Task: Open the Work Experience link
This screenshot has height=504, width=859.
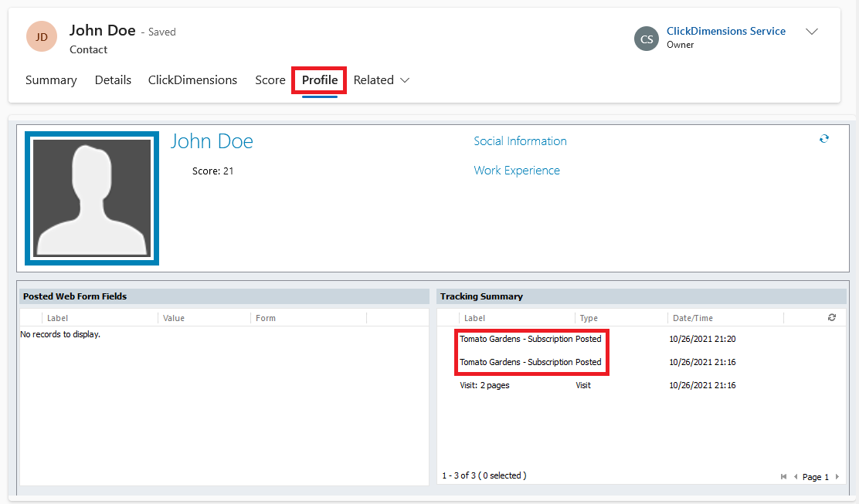Action: pyautogui.click(x=517, y=171)
